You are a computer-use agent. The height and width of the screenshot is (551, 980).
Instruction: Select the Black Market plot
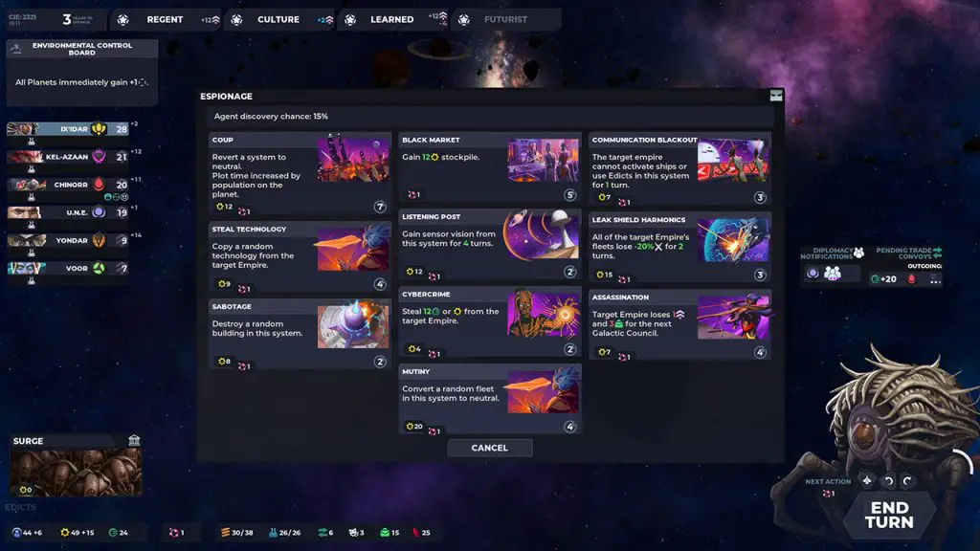click(490, 167)
